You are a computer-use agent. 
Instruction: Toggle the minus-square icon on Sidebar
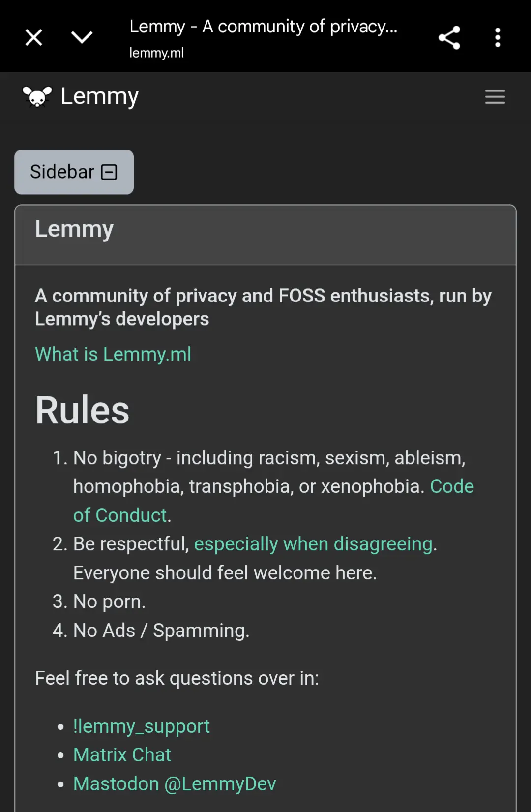point(109,172)
